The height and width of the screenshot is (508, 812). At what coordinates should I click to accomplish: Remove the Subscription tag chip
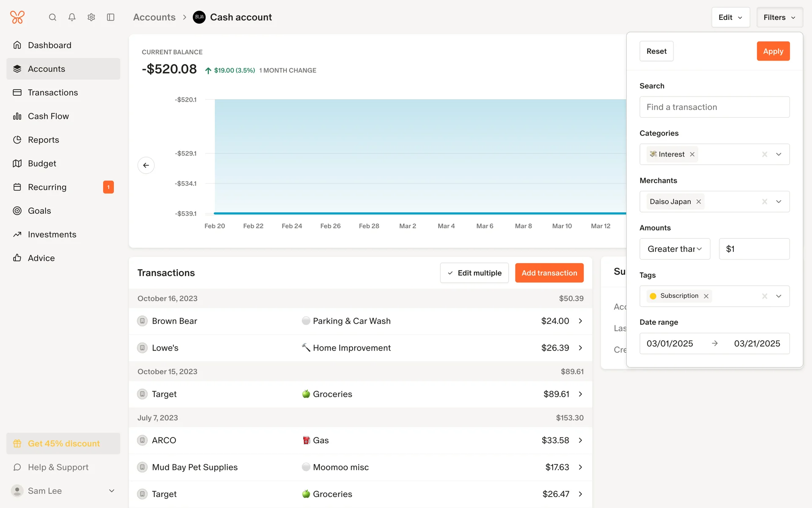(x=706, y=296)
